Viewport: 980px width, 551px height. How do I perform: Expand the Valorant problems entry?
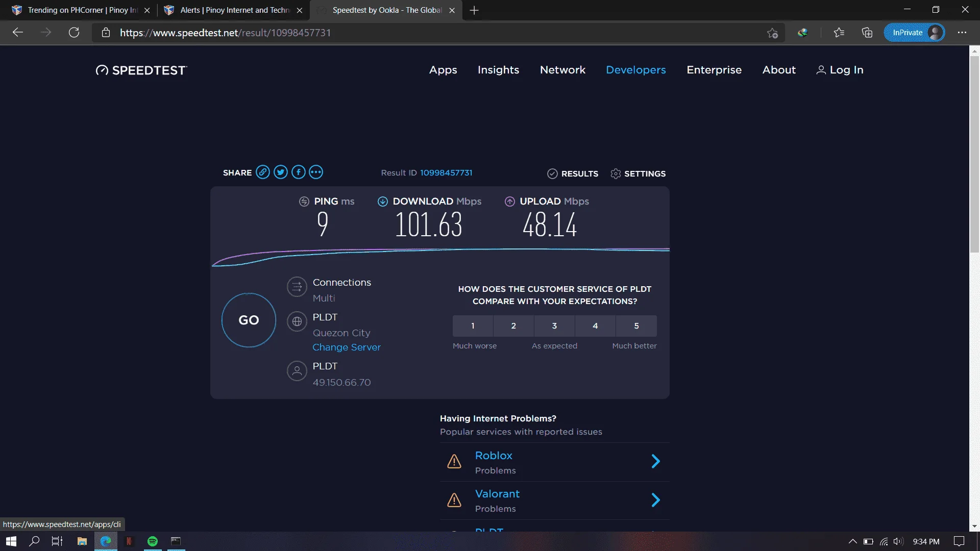(656, 500)
